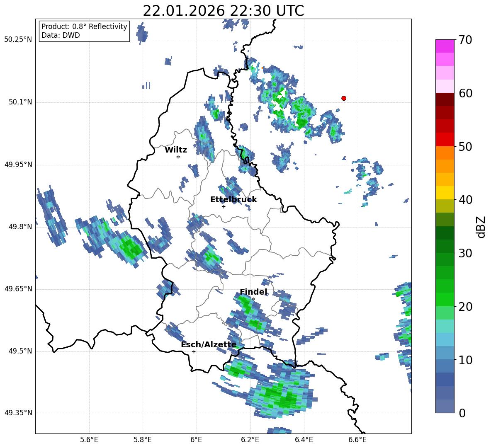The width and height of the screenshot is (491, 448).
Task: Click the 49.5°N latitude label
Action: [20, 351]
